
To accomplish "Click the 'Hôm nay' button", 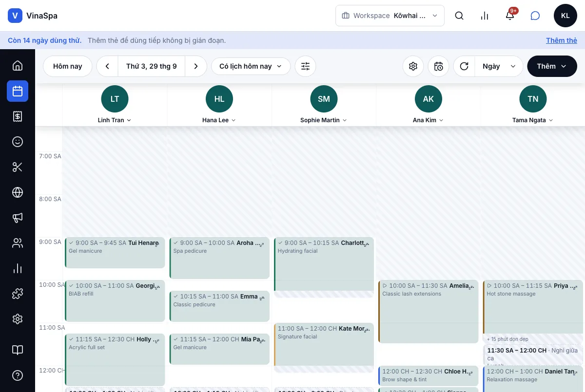I will pos(68,66).
